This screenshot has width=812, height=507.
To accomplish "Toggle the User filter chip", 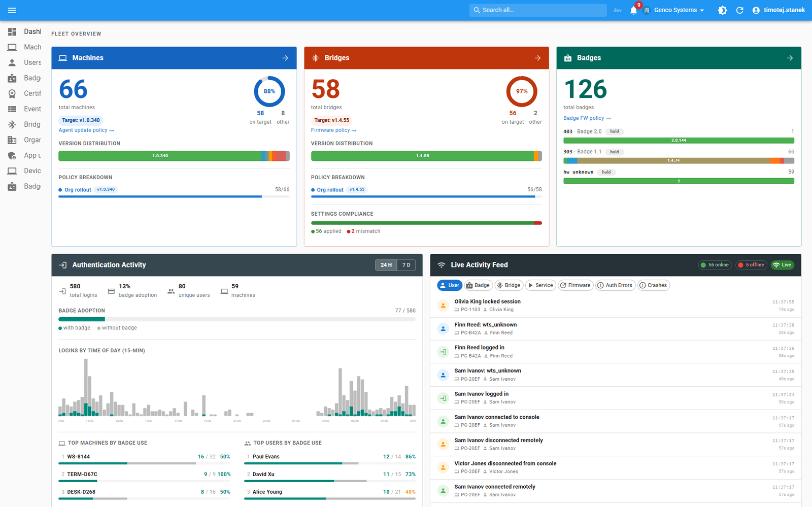I will pos(450,285).
